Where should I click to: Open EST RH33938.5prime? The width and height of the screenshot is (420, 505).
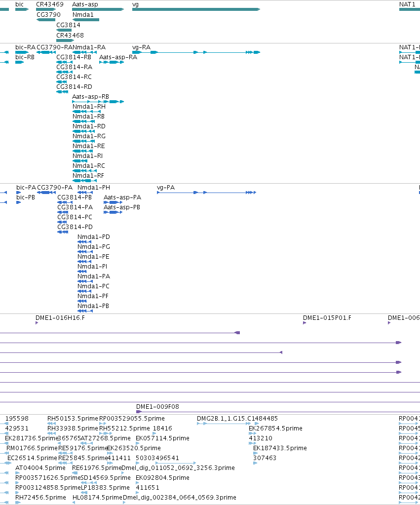coord(73,428)
